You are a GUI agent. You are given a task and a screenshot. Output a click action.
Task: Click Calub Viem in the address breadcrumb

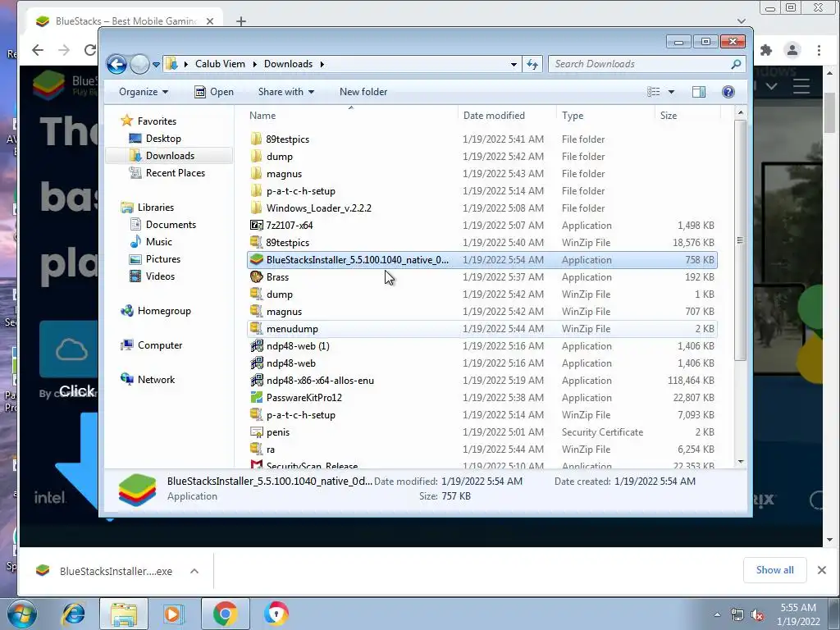tap(220, 64)
